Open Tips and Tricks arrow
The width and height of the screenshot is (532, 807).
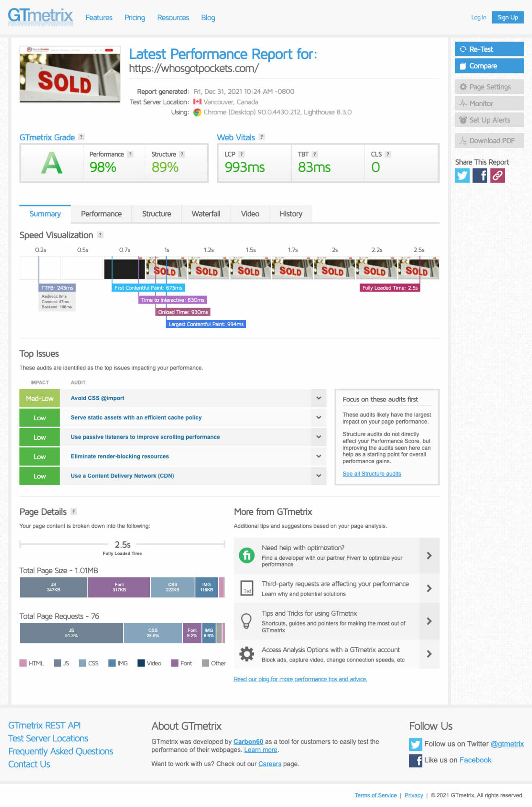429,621
